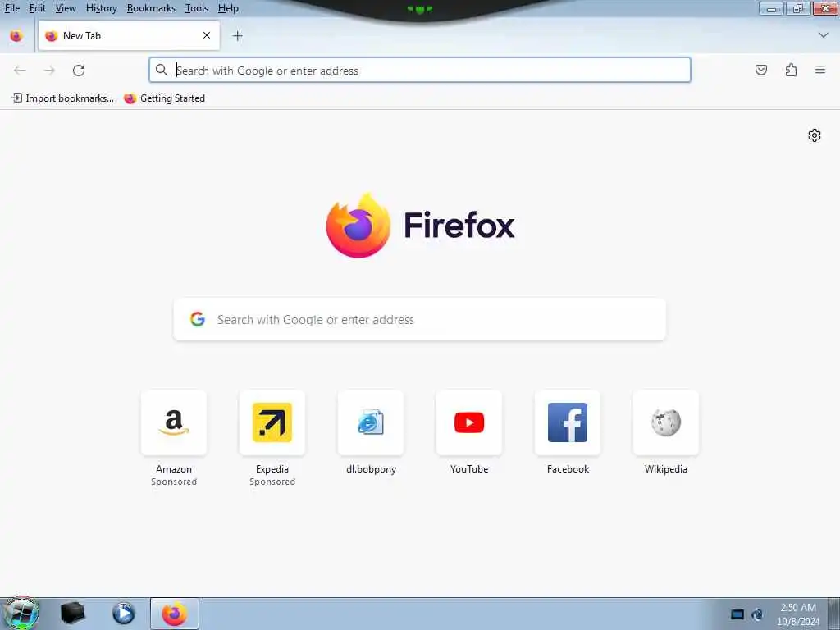Open the Extensions puzzle icon
The height and width of the screenshot is (630, 840).
(x=791, y=70)
